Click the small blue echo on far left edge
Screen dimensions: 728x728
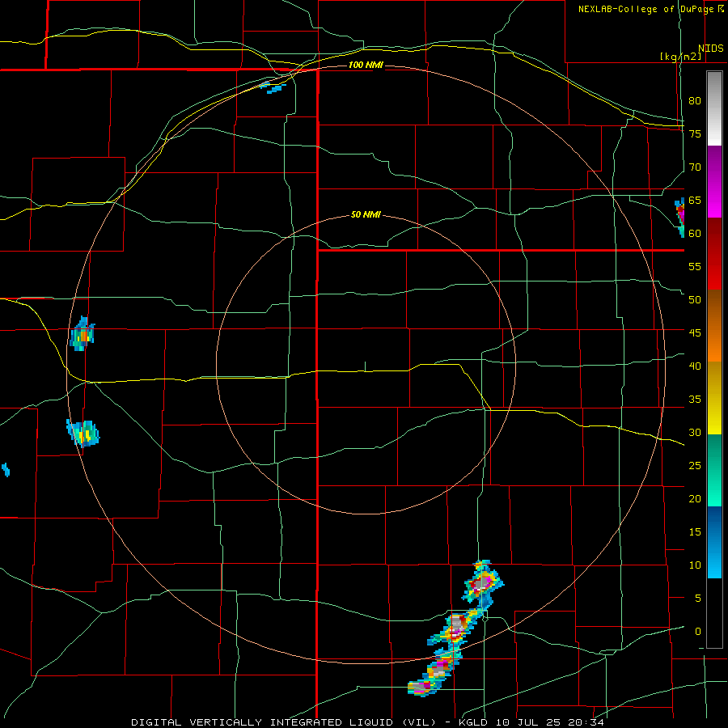pyautogui.click(x=6, y=469)
